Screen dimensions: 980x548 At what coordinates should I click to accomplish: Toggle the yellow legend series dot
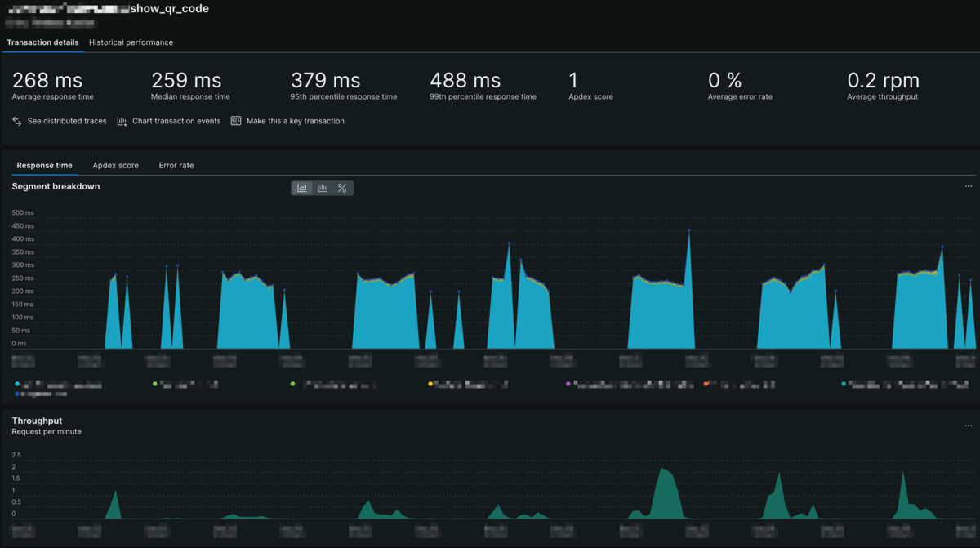tap(430, 383)
